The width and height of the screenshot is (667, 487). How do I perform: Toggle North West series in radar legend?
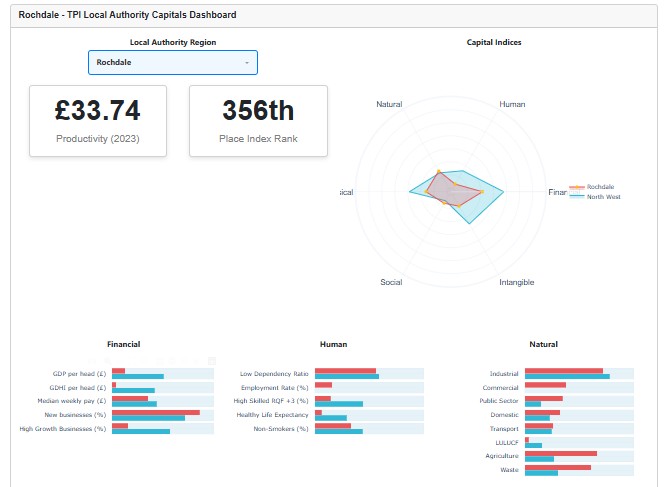point(602,197)
